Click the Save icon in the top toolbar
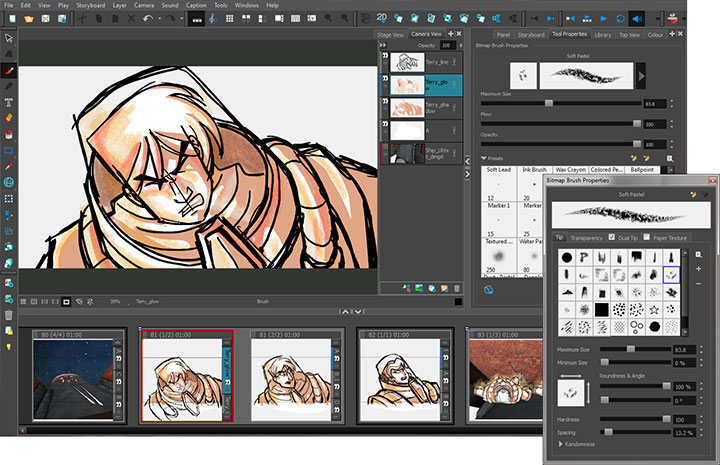This screenshot has height=465, width=720. [x=47, y=18]
